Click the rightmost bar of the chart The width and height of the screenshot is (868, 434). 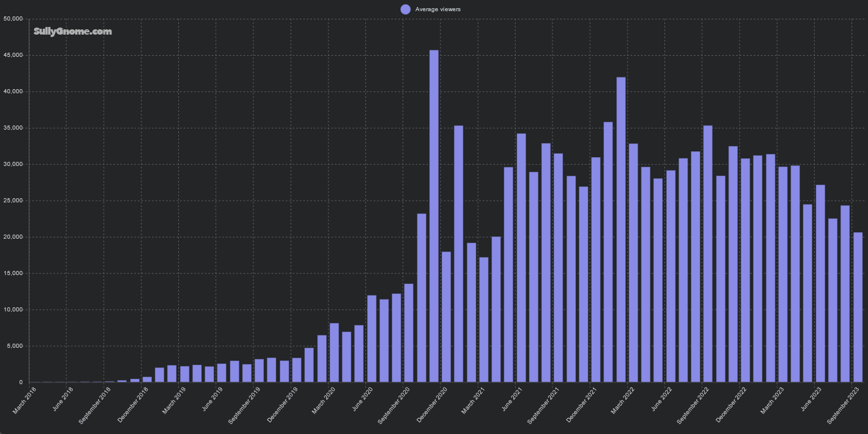[x=858, y=307]
